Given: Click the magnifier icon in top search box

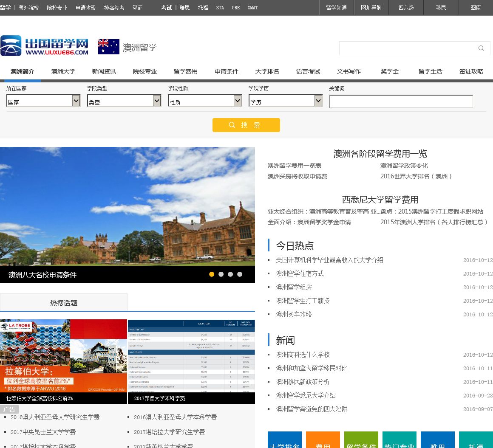Looking at the screenshot, I should click(481, 48).
